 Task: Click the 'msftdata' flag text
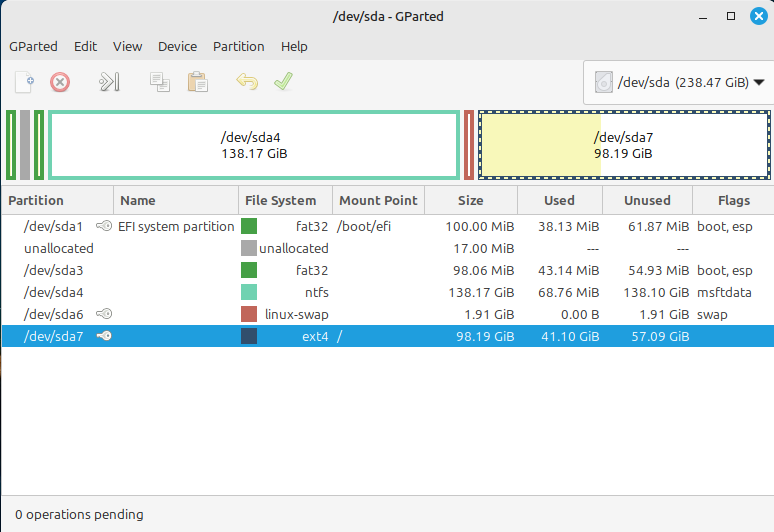pos(724,293)
